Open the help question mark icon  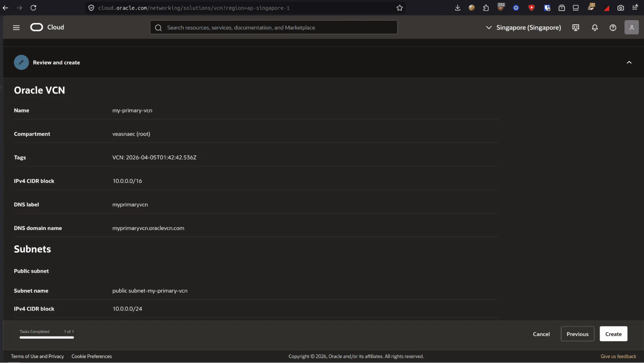click(x=613, y=28)
